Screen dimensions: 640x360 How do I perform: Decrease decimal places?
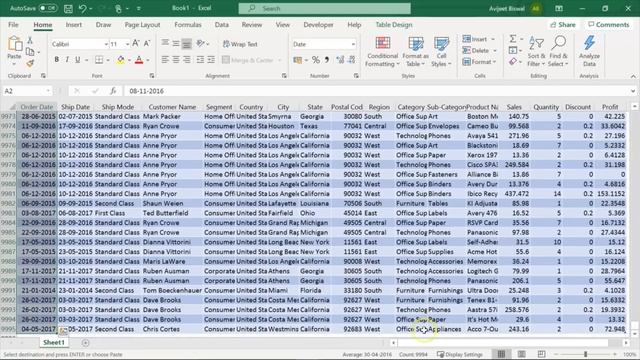[x=352, y=60]
